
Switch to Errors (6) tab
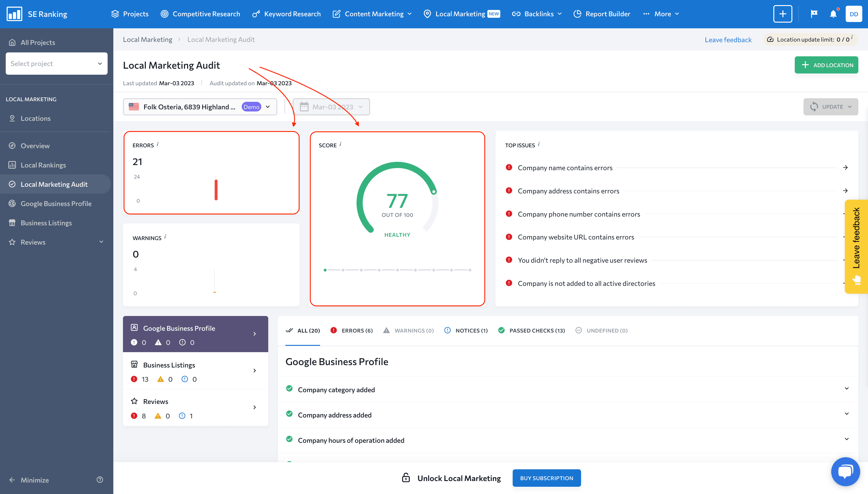(x=352, y=330)
